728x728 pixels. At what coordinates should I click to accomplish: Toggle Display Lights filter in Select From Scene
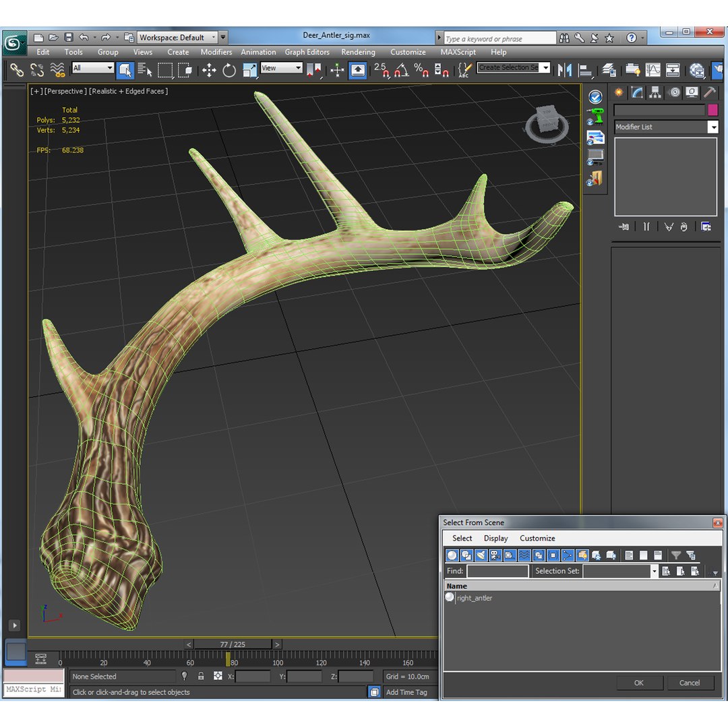click(481, 555)
